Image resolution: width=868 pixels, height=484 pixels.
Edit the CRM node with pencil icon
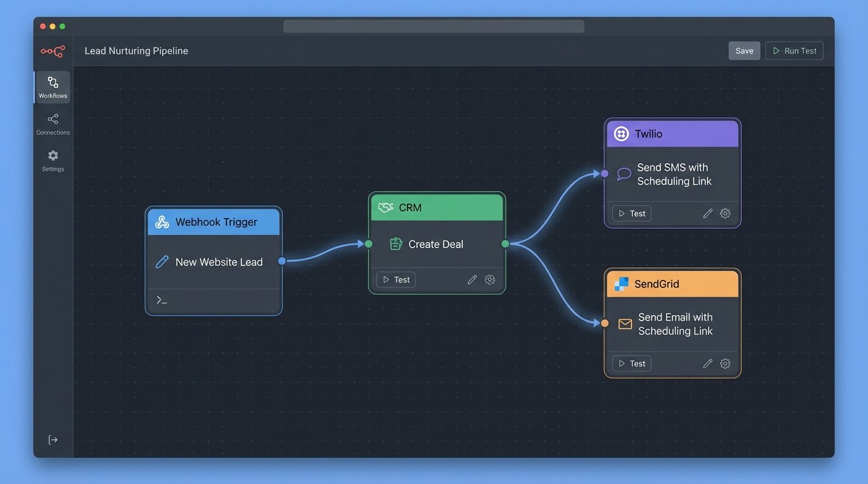472,280
